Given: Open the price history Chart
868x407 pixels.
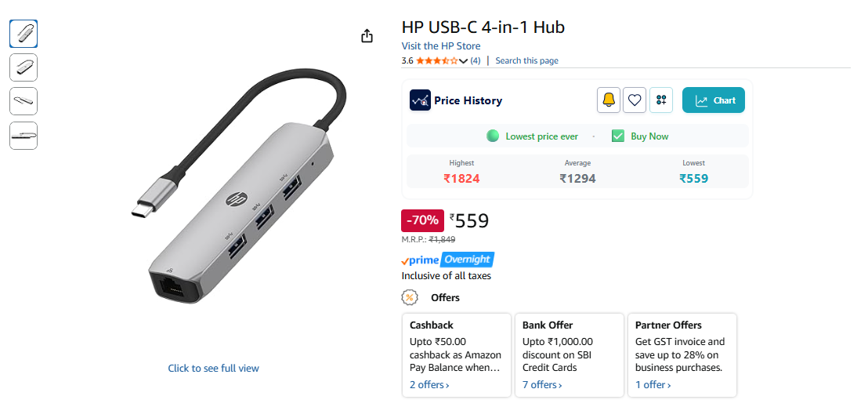Looking at the screenshot, I should [713, 100].
